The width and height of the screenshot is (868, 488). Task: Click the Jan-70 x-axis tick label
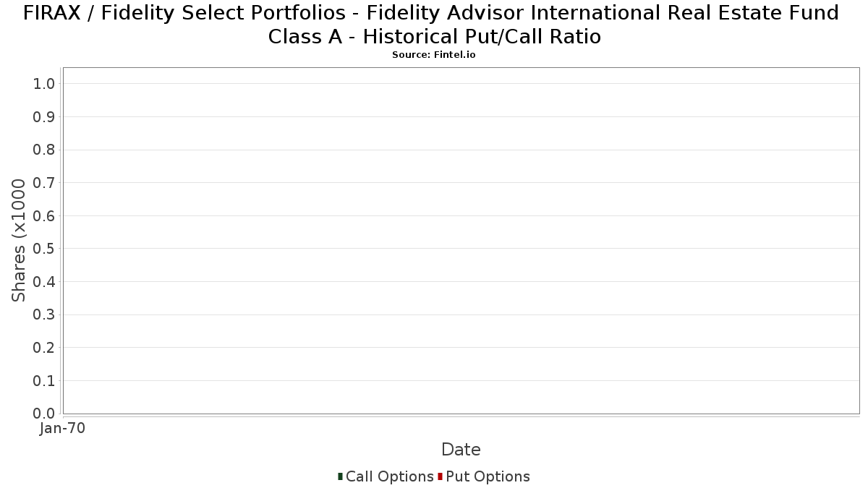tap(63, 428)
